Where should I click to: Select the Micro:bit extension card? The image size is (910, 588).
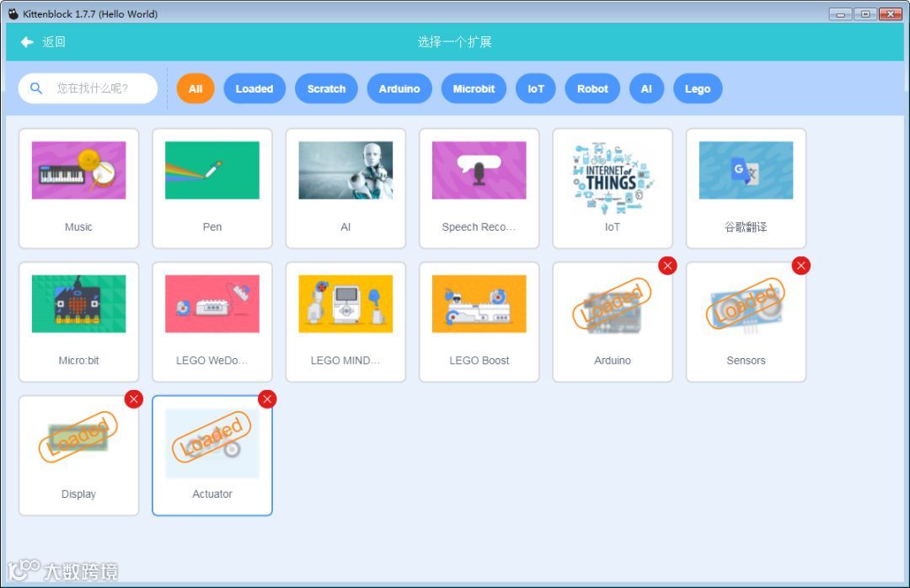tap(79, 322)
